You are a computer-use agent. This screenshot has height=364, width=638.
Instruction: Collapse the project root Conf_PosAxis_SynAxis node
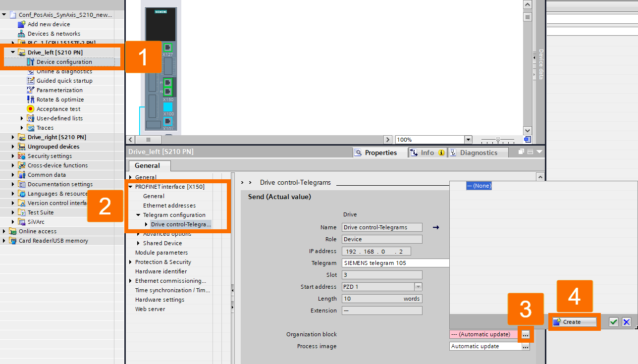click(x=4, y=15)
